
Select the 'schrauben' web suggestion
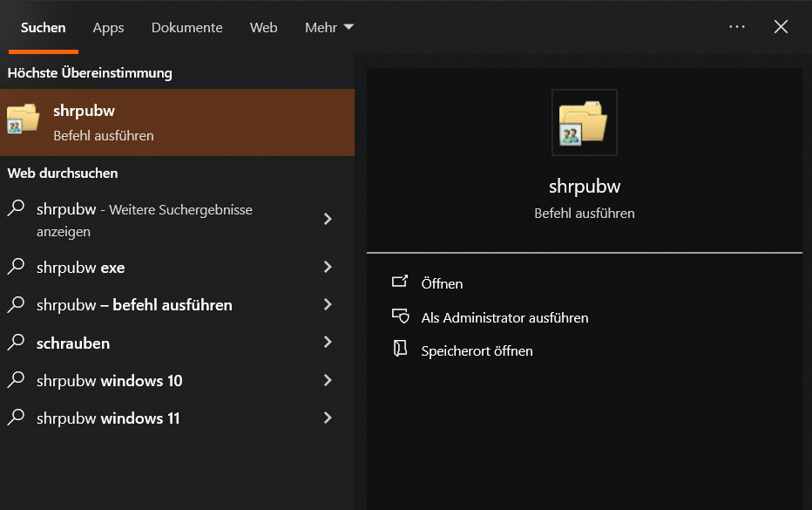(177, 343)
